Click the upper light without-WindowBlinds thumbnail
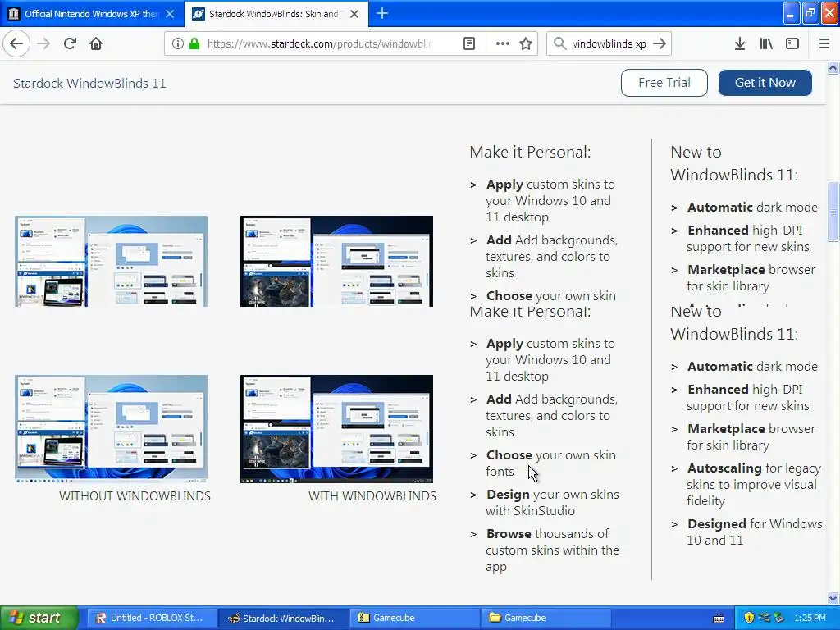Viewport: 840px width, 630px height. [x=111, y=261]
